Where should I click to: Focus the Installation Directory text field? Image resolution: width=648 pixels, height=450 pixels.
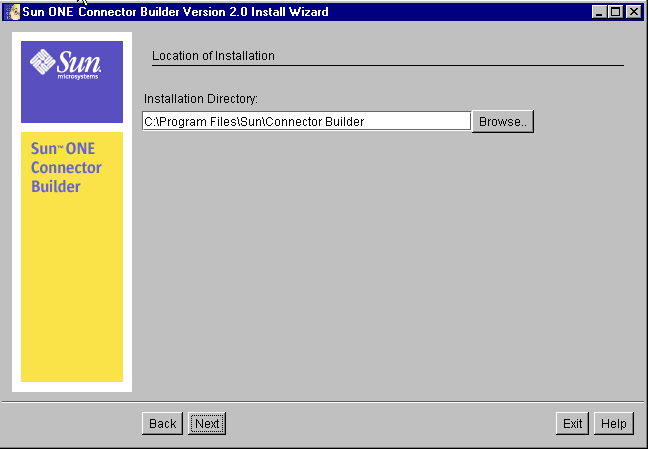point(306,121)
